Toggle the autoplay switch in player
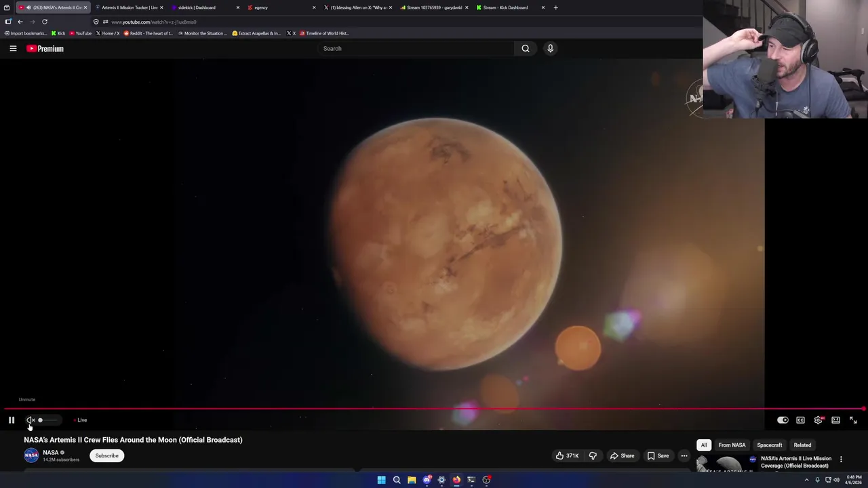 tap(783, 420)
